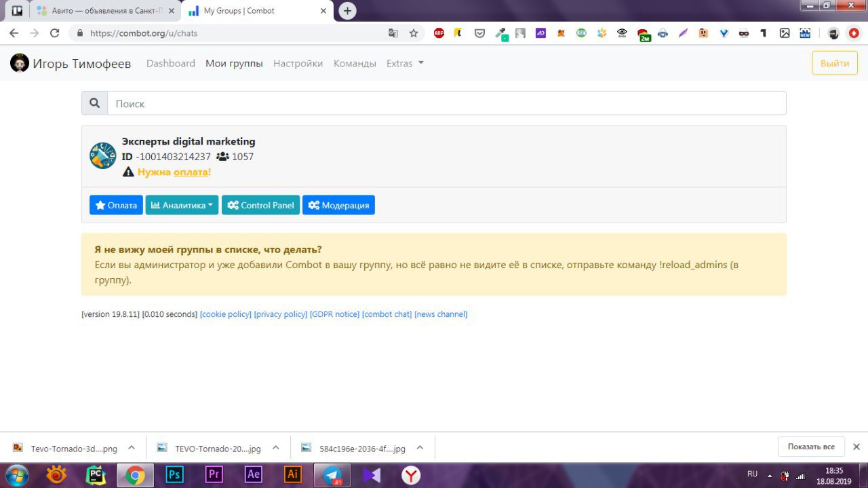Open Yandex Browser from the taskbar

[411, 475]
